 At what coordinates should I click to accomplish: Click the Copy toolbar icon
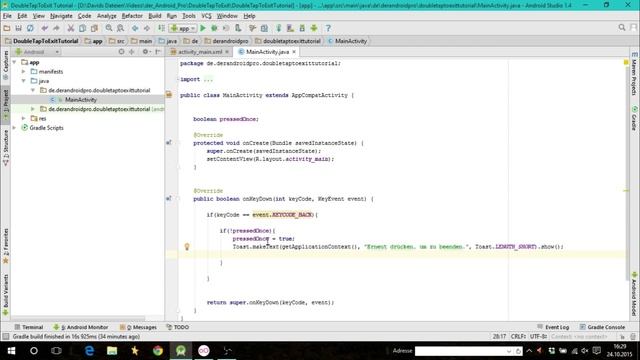[x=82, y=28]
